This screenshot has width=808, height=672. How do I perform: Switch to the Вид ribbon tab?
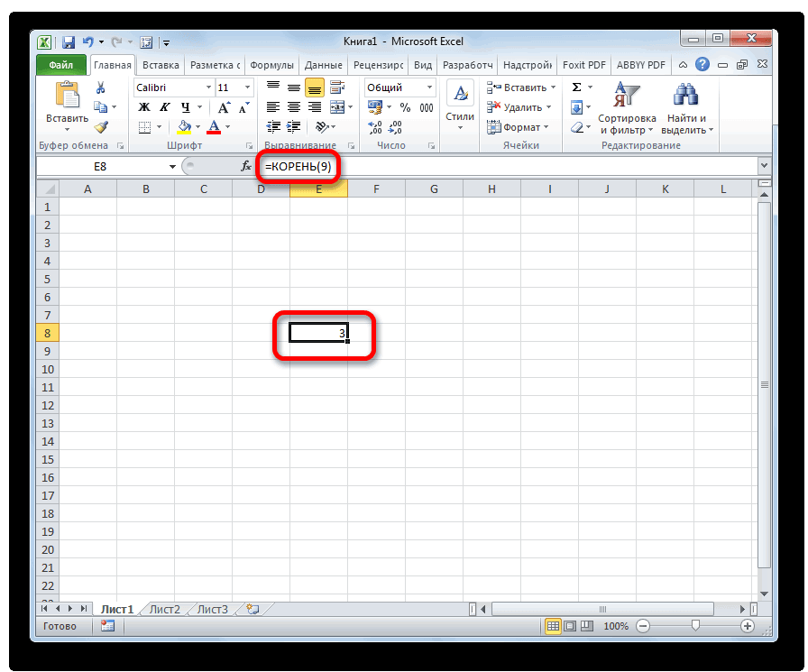(423, 65)
